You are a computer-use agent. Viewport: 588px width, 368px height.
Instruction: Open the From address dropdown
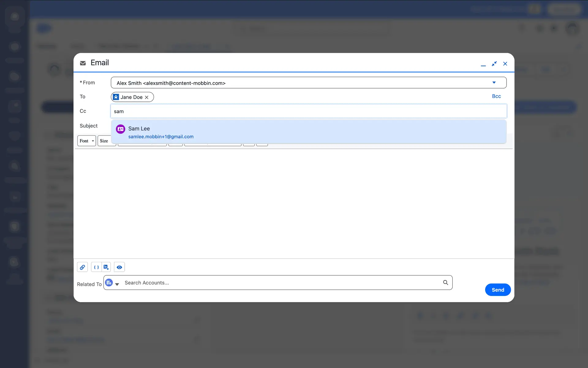coord(494,82)
